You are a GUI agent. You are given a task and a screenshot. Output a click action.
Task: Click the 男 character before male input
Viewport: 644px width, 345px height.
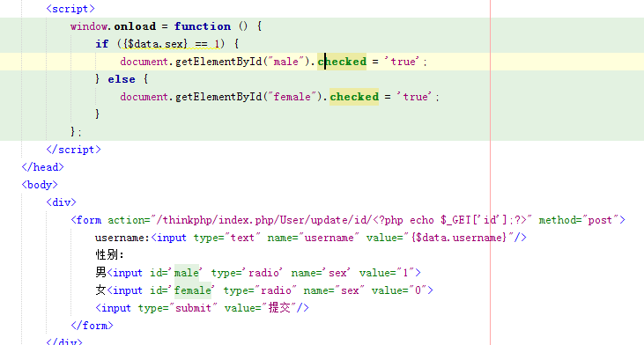click(x=100, y=273)
